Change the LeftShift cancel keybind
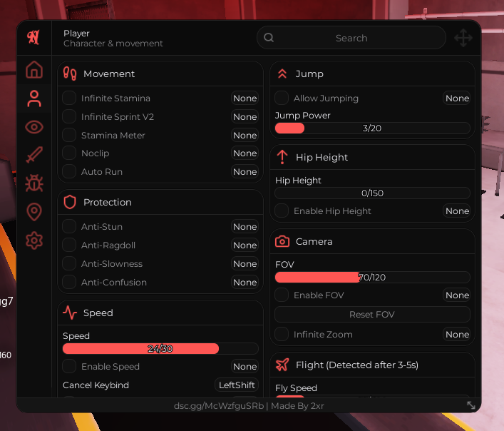Screen dimensions: 504x431 pyautogui.click(x=237, y=385)
